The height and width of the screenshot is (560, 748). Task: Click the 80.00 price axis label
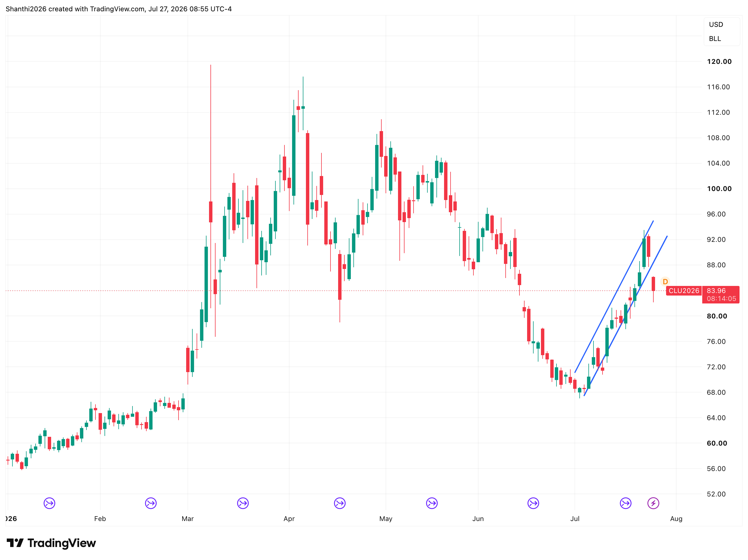[x=717, y=316]
